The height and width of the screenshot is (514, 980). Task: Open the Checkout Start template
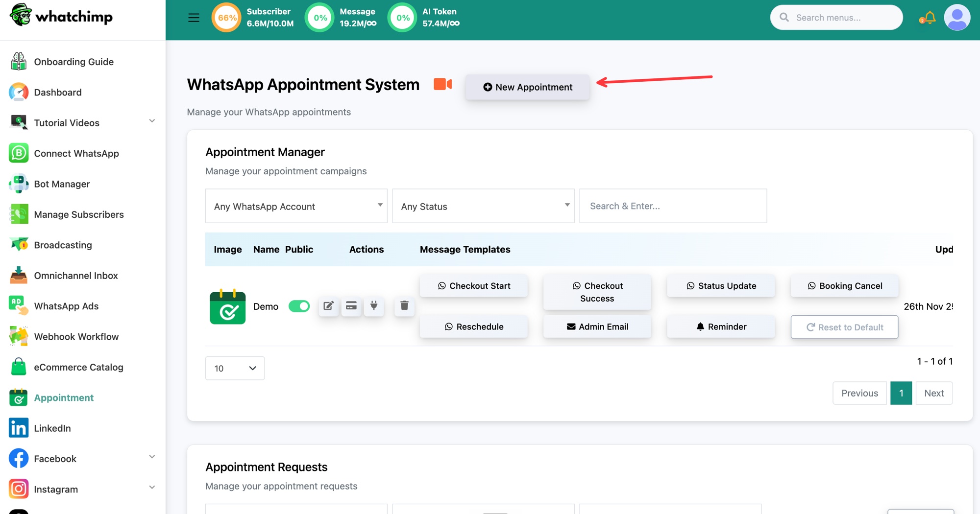pyautogui.click(x=473, y=286)
